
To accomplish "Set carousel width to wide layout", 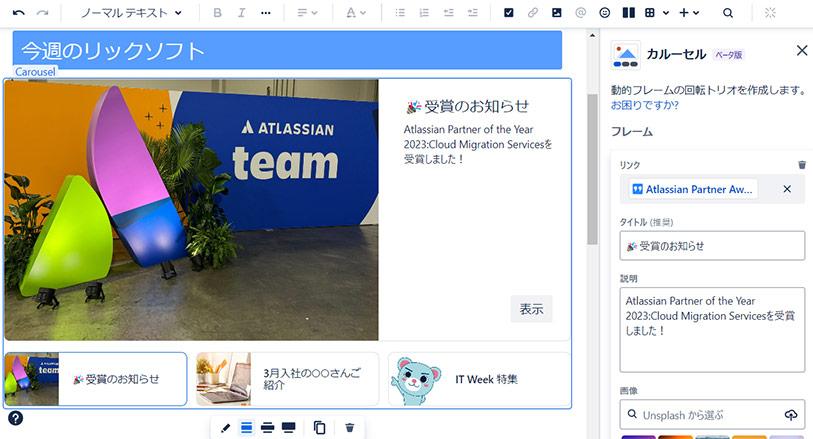I will pos(268,428).
